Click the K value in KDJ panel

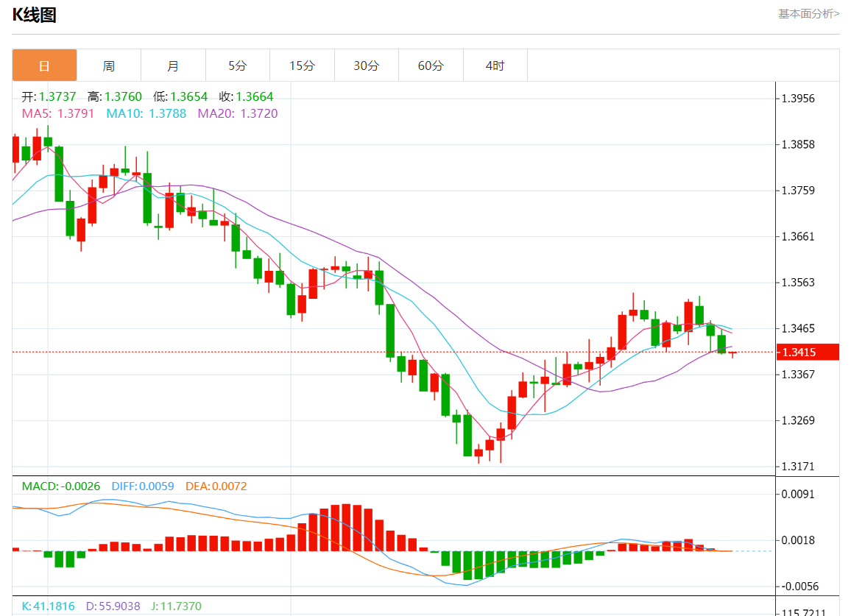pos(48,606)
